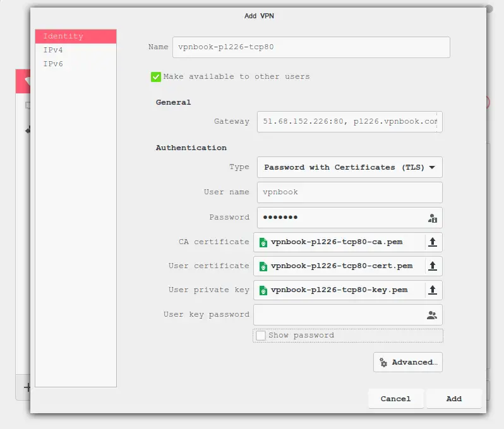The height and width of the screenshot is (429, 504).
Task: Open the Authentication Type dropdown
Action: [x=350, y=167]
